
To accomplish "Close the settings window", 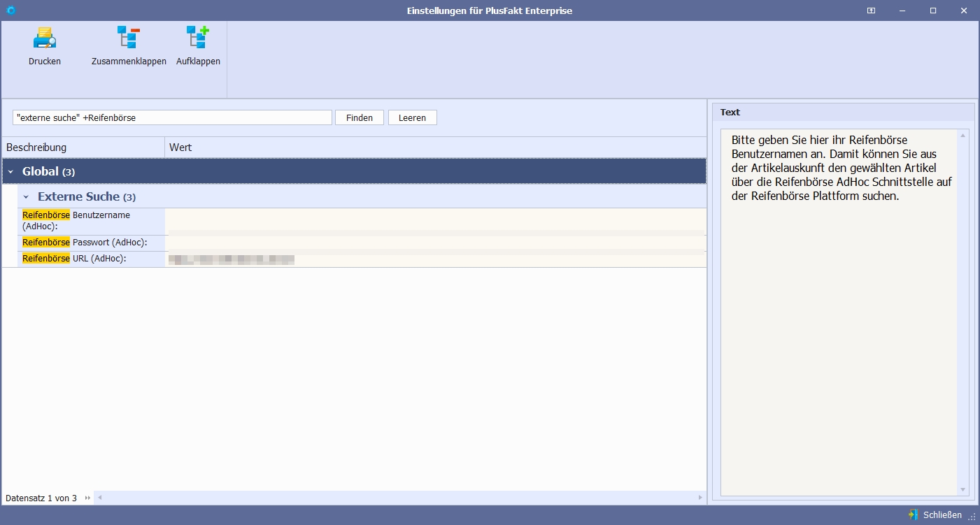I will coord(964,10).
